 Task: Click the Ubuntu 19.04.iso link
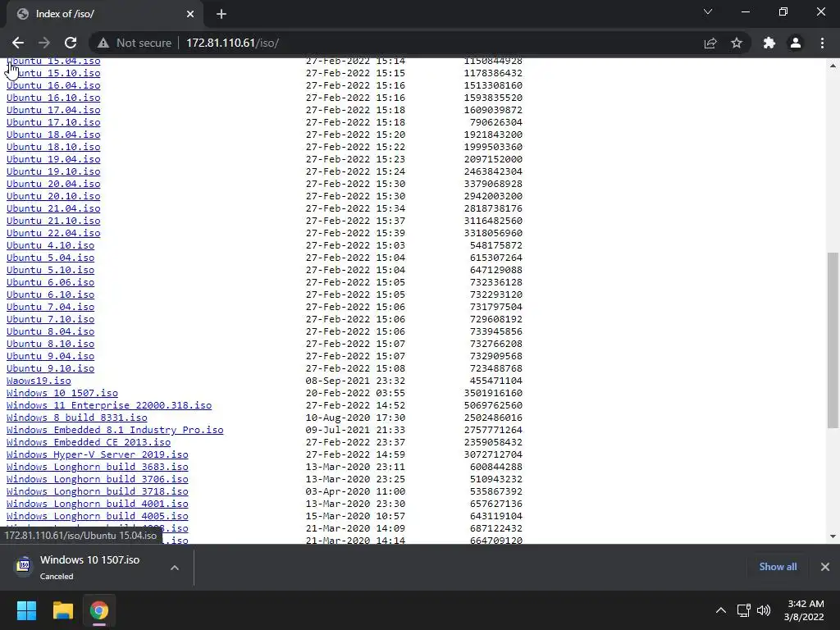point(53,159)
